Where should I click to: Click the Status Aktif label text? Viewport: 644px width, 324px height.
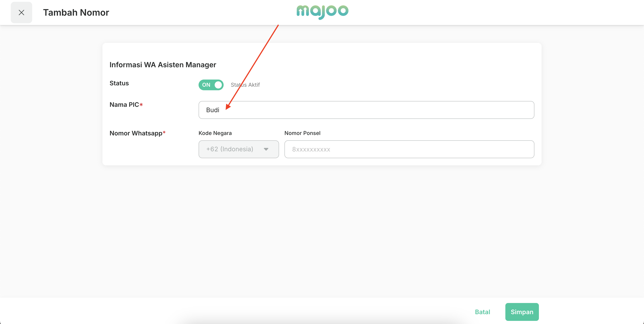pos(245,85)
